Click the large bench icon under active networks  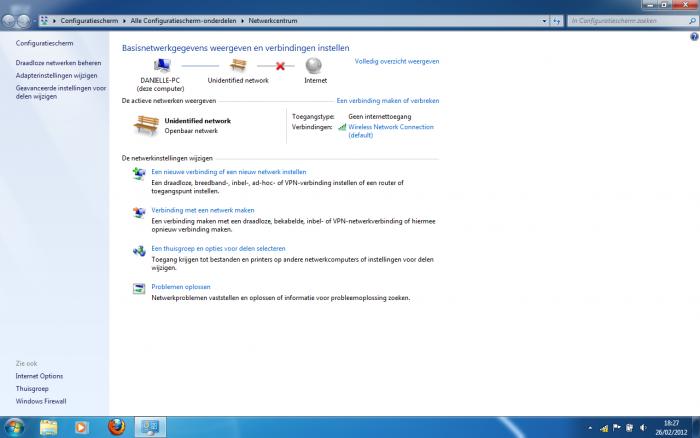[146, 125]
